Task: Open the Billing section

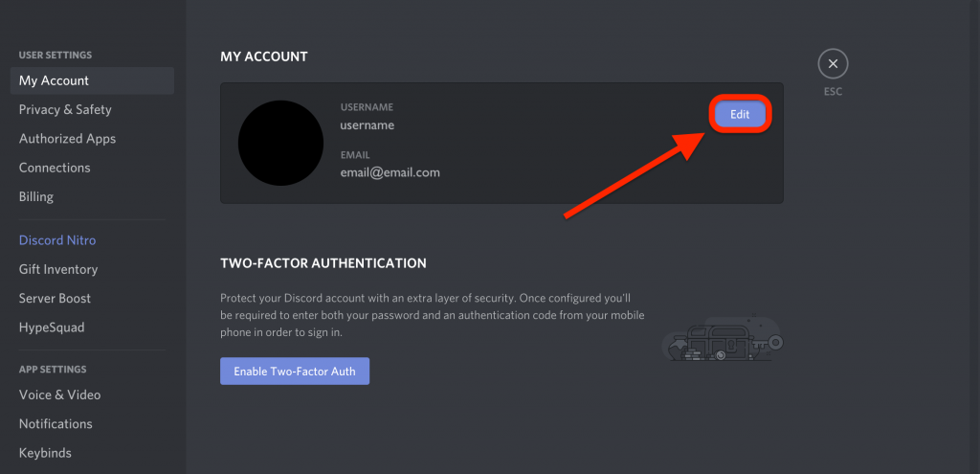Action: [x=92, y=197]
